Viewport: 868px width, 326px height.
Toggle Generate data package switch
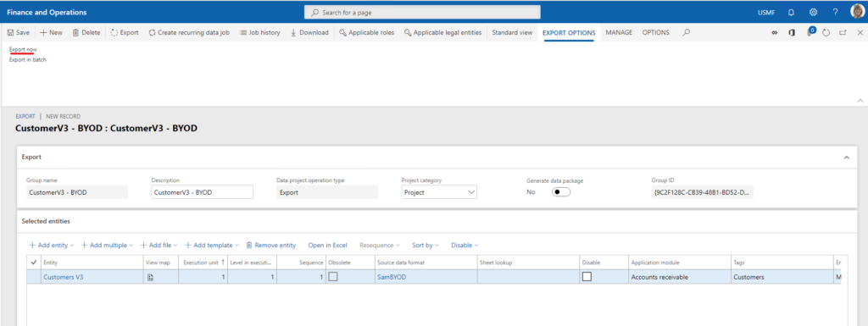(x=561, y=192)
